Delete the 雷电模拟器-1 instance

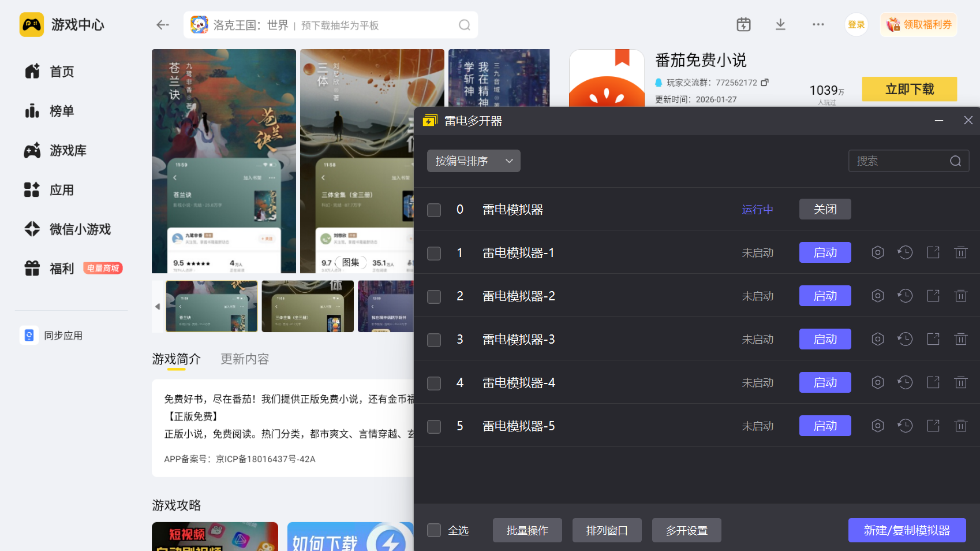tap(961, 252)
